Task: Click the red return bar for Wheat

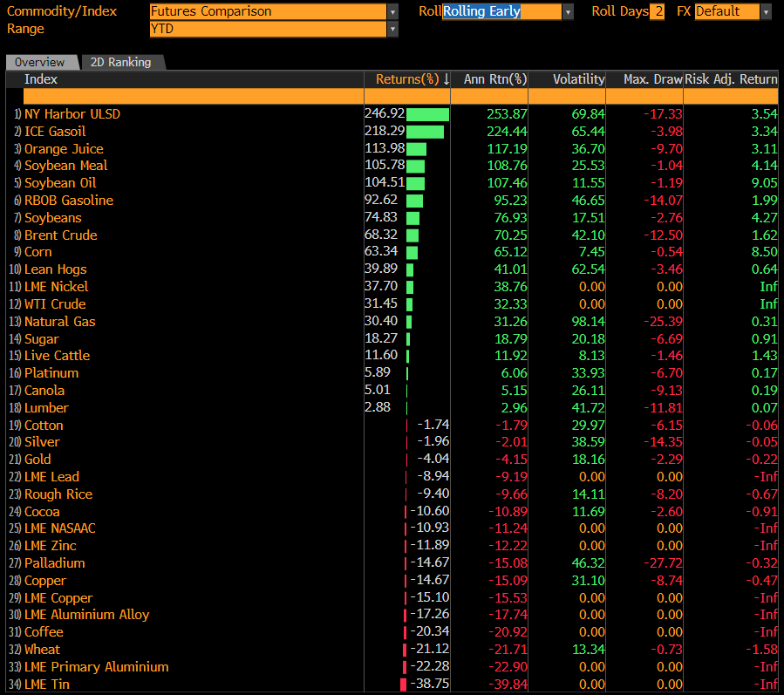Action: 405,650
